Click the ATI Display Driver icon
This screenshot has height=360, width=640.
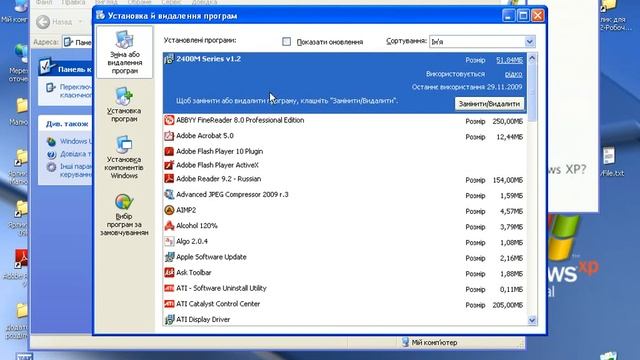point(169,320)
